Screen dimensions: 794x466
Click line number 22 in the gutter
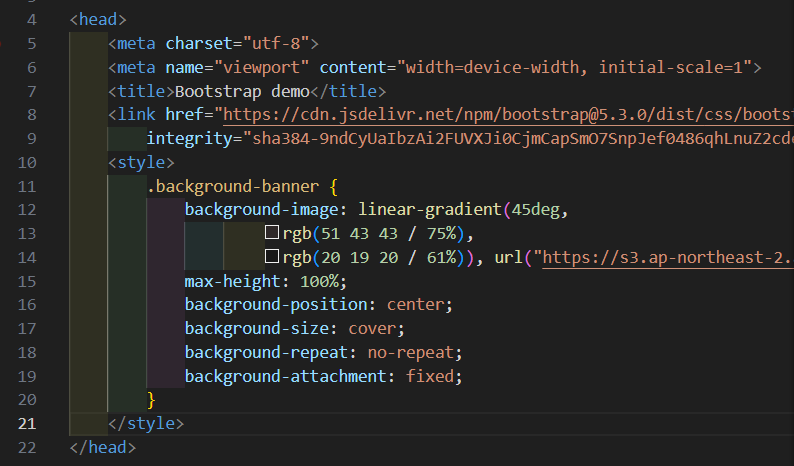click(x=27, y=447)
